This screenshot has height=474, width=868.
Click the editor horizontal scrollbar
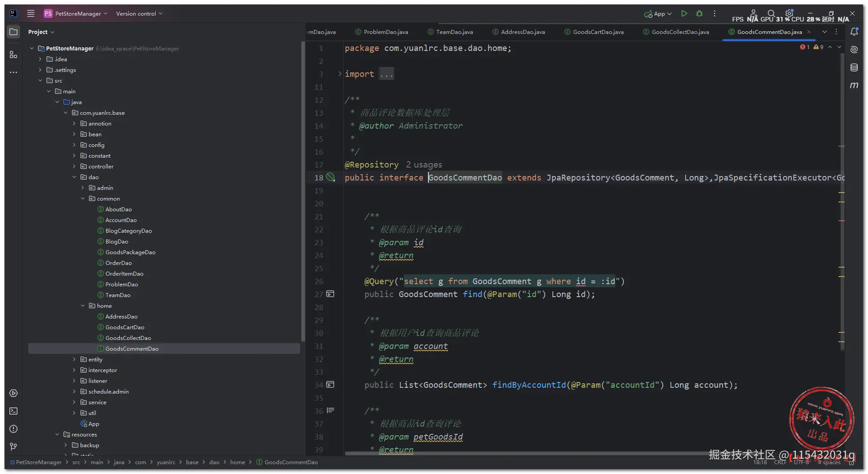coord(528,453)
